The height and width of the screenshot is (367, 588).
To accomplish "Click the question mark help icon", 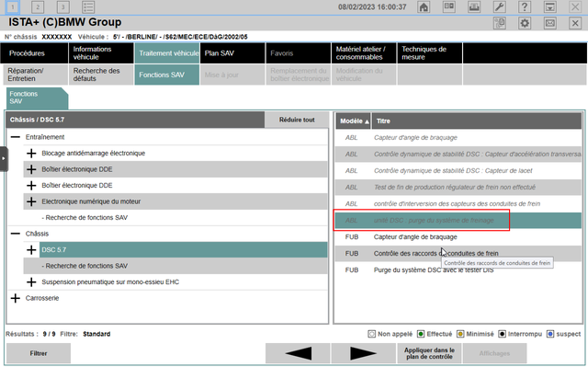I will (525, 6).
